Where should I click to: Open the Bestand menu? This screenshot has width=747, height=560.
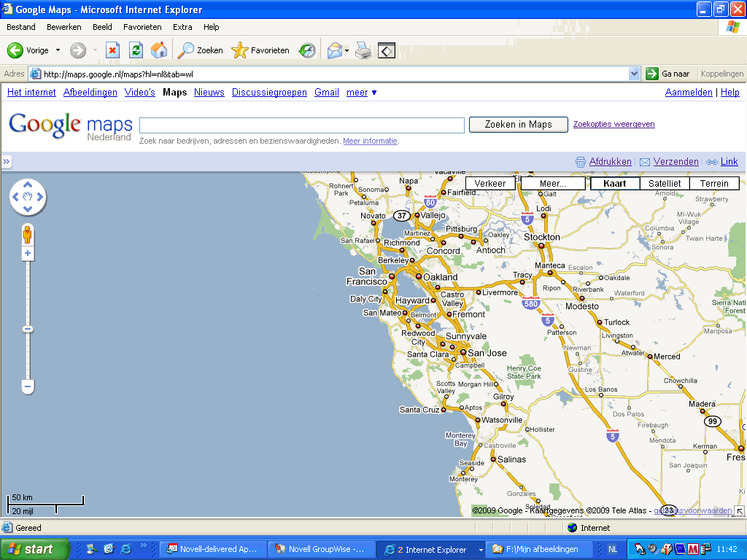click(x=21, y=27)
